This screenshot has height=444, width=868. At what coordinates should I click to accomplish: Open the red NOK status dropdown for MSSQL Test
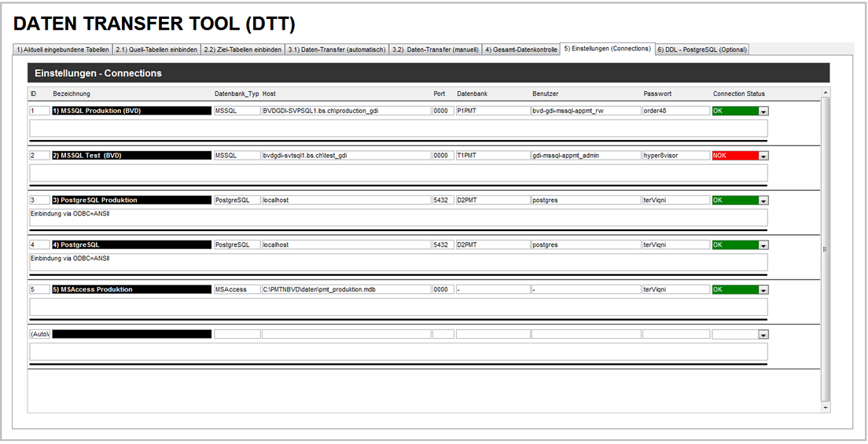coord(763,156)
